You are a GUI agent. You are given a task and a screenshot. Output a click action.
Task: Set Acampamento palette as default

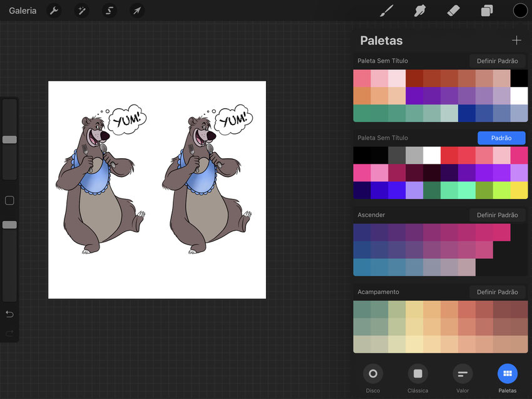click(498, 292)
